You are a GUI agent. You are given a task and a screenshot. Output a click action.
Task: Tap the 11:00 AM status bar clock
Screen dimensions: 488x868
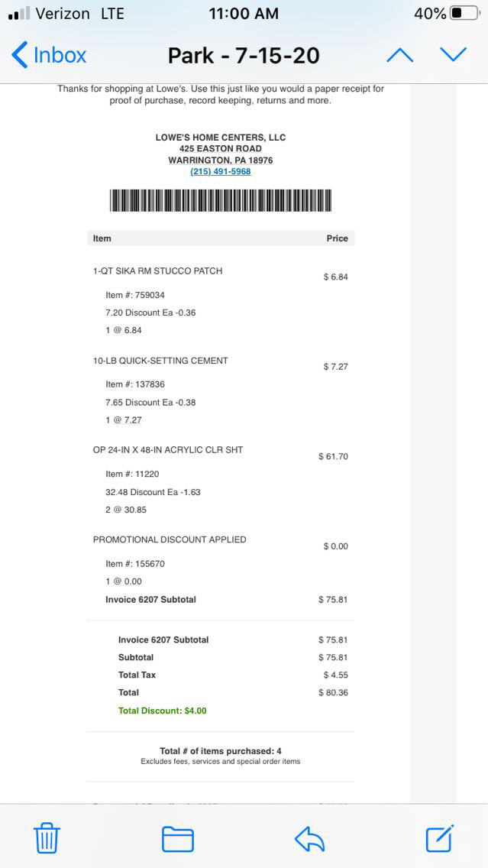click(x=244, y=14)
